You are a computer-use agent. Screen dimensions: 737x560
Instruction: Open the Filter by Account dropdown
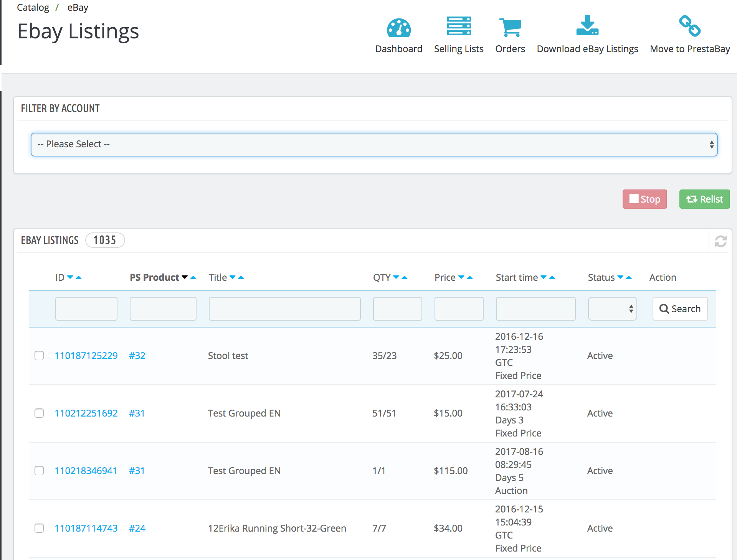374,144
